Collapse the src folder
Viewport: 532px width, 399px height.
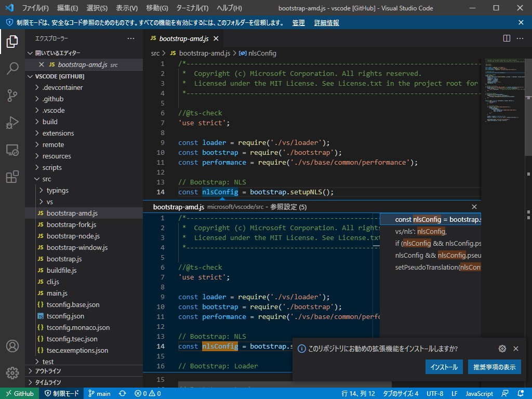pos(47,179)
